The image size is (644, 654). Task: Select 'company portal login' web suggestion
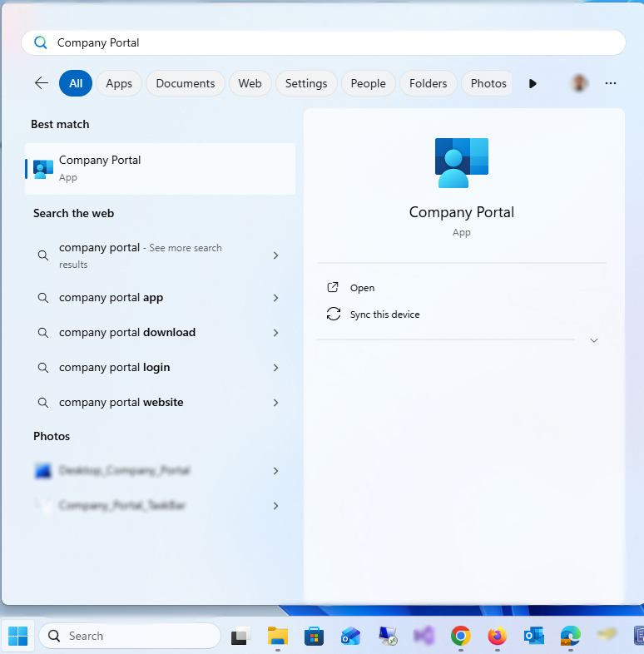point(160,368)
